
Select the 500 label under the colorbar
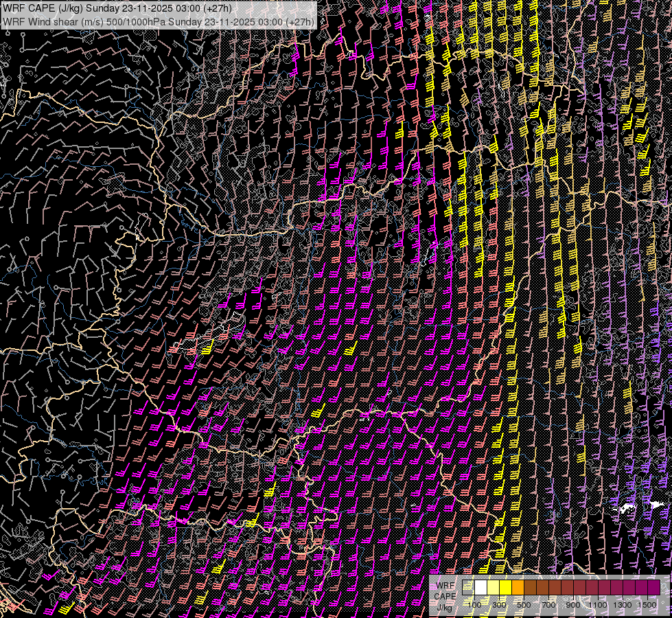coord(524,605)
